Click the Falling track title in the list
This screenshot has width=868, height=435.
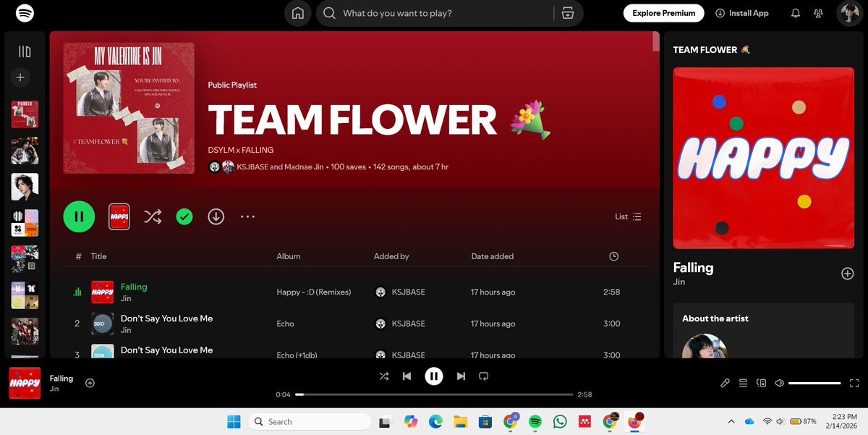134,287
